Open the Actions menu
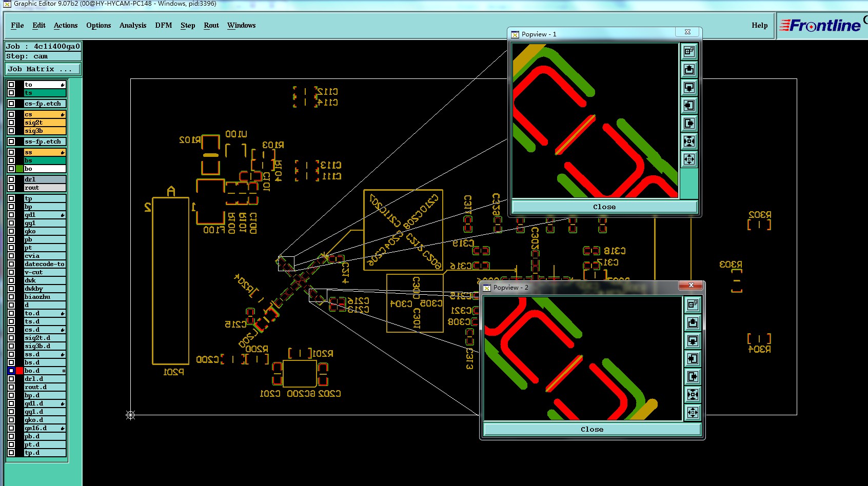This screenshot has height=486, width=868. (66, 25)
